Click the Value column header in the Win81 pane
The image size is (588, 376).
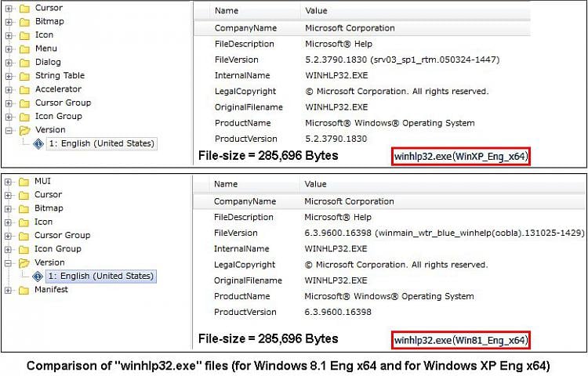315,184
